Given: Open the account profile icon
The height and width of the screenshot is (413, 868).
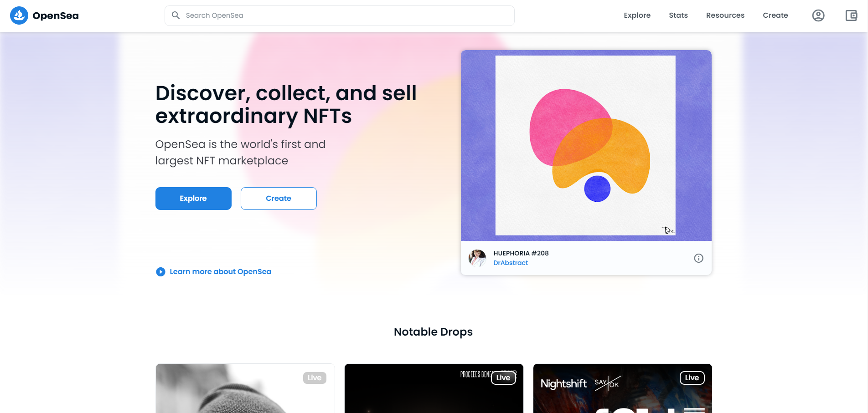Looking at the screenshot, I should 818,15.
